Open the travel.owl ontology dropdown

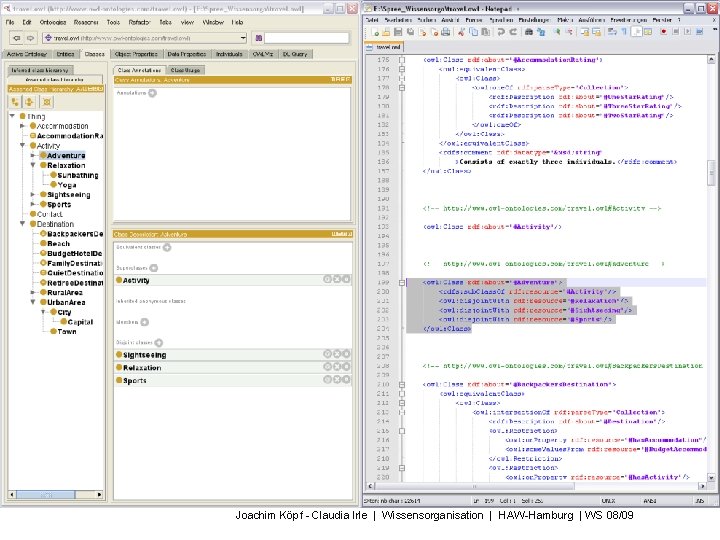pos(243,38)
